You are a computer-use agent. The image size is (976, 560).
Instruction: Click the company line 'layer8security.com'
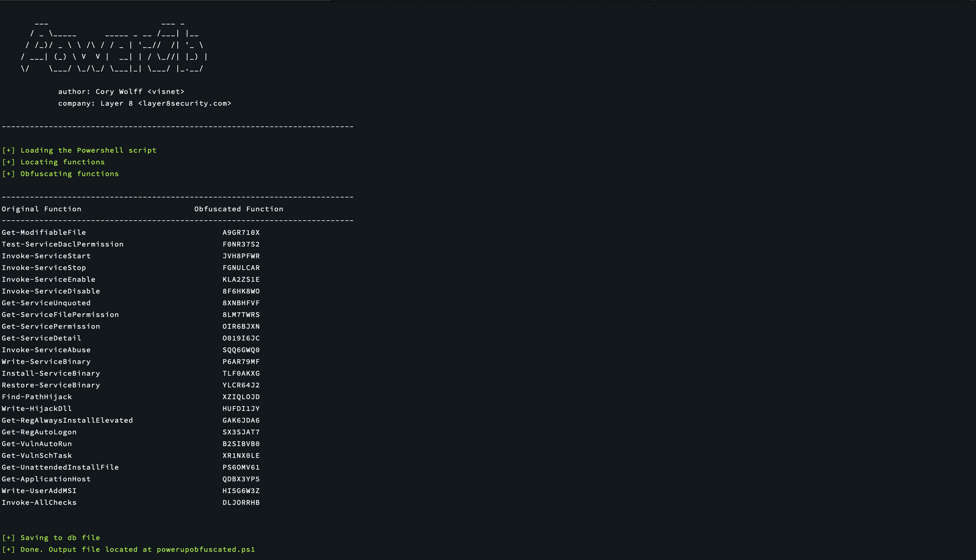[185, 104]
